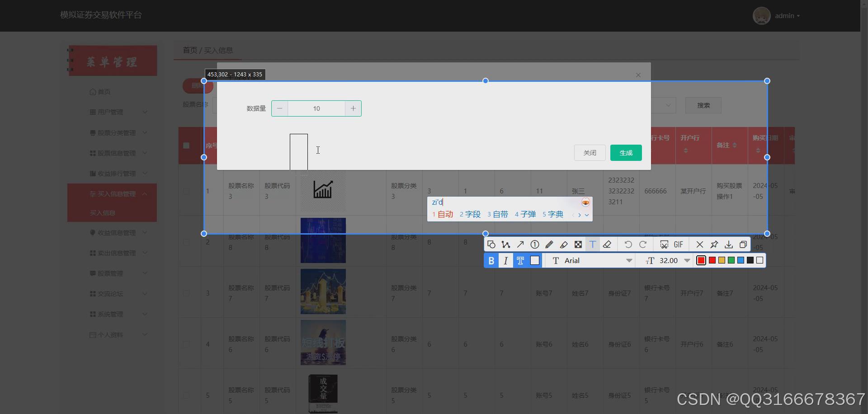868x414 pixels.
Task: Toggle bold text style
Action: 491,260
